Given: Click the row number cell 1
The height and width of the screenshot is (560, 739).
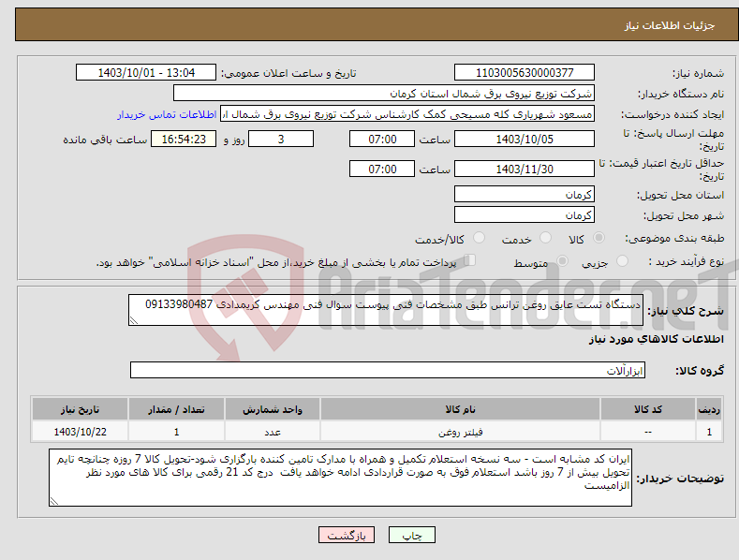Looking at the screenshot, I should [x=709, y=432].
